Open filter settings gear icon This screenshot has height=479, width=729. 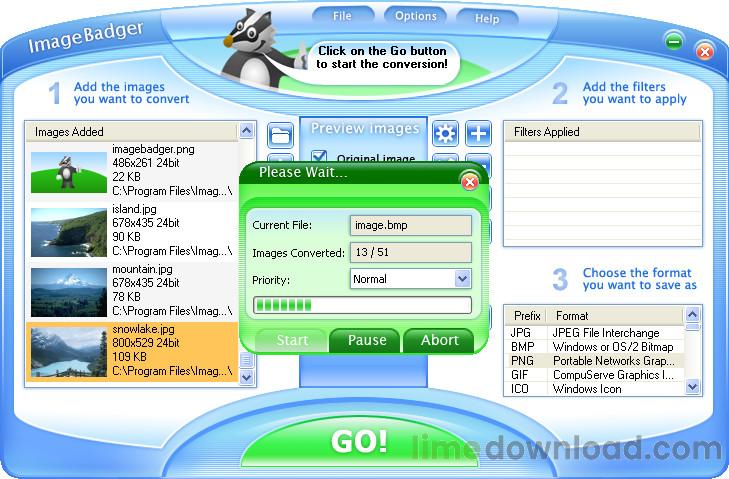tap(445, 134)
